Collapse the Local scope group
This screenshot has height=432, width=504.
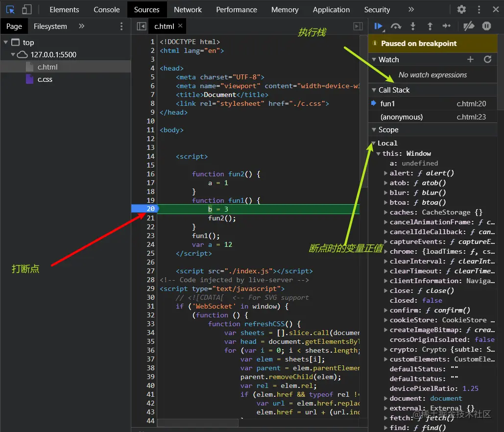[x=374, y=143]
